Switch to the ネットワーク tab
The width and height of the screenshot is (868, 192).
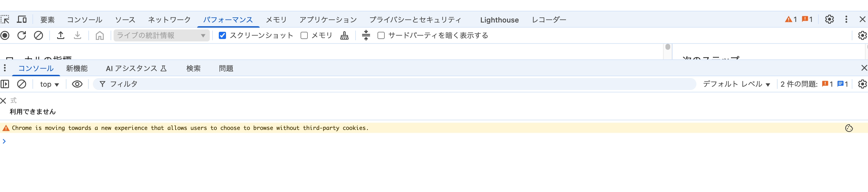(x=169, y=20)
